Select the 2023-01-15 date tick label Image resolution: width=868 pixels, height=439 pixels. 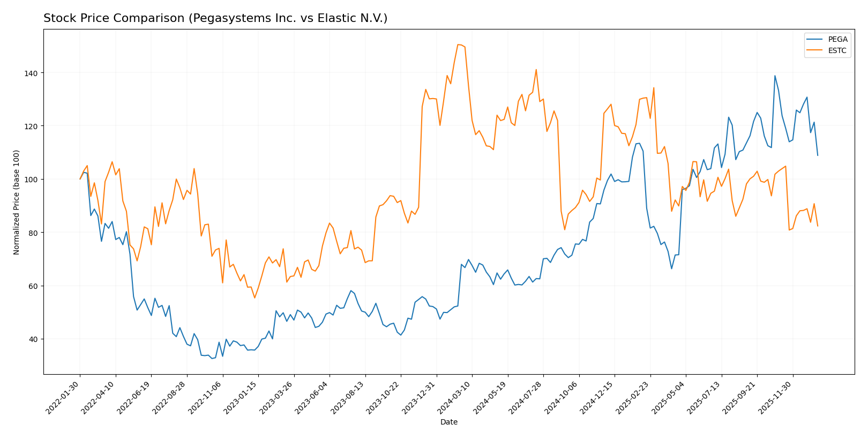click(x=242, y=398)
